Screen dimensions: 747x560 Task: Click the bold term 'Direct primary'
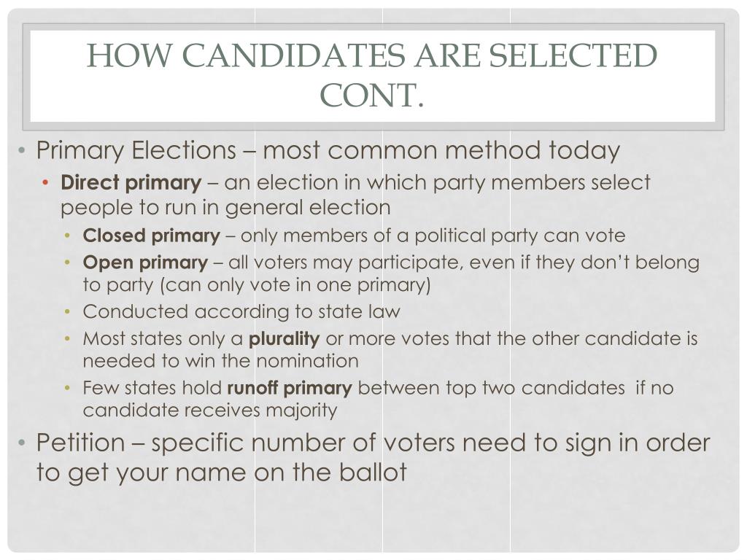(x=131, y=183)
